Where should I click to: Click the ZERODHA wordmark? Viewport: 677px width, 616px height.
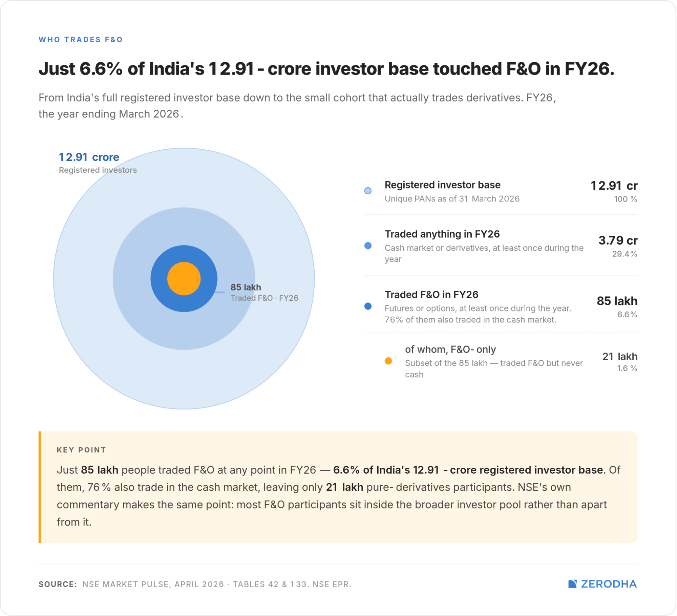click(609, 584)
